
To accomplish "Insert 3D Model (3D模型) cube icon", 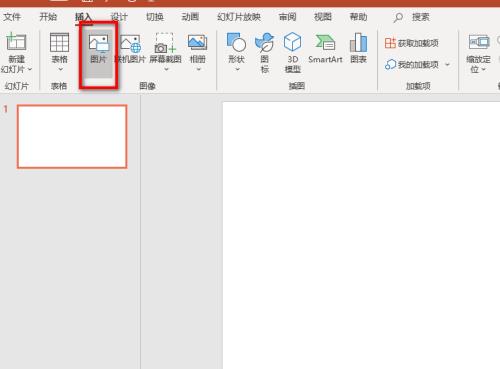I will pos(293,42).
